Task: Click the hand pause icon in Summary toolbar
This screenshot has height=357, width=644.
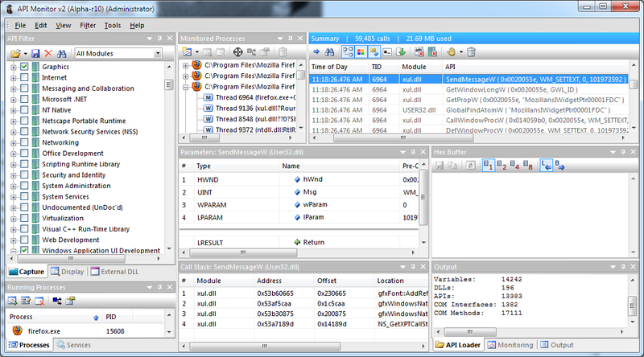Action: [x=451, y=51]
